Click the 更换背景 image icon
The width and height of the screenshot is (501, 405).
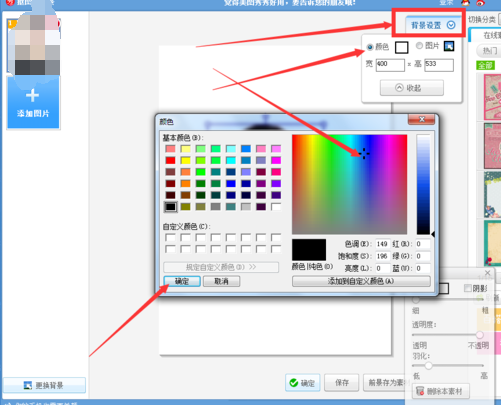(28, 385)
